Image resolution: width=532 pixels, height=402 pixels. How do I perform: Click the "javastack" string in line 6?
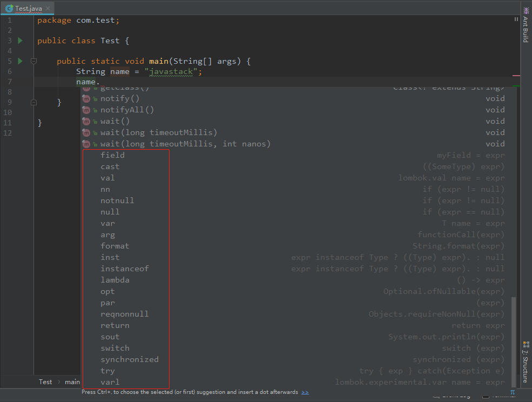pos(172,71)
